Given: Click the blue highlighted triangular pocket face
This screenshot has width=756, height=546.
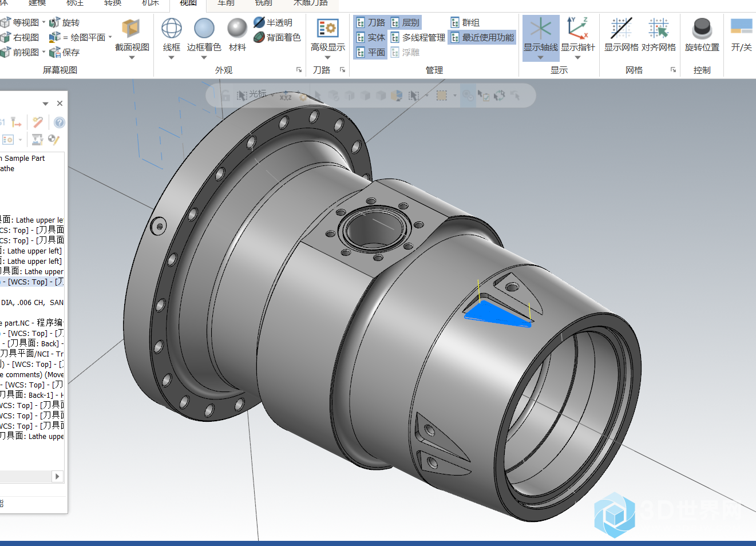Looking at the screenshot, I should click(497, 314).
